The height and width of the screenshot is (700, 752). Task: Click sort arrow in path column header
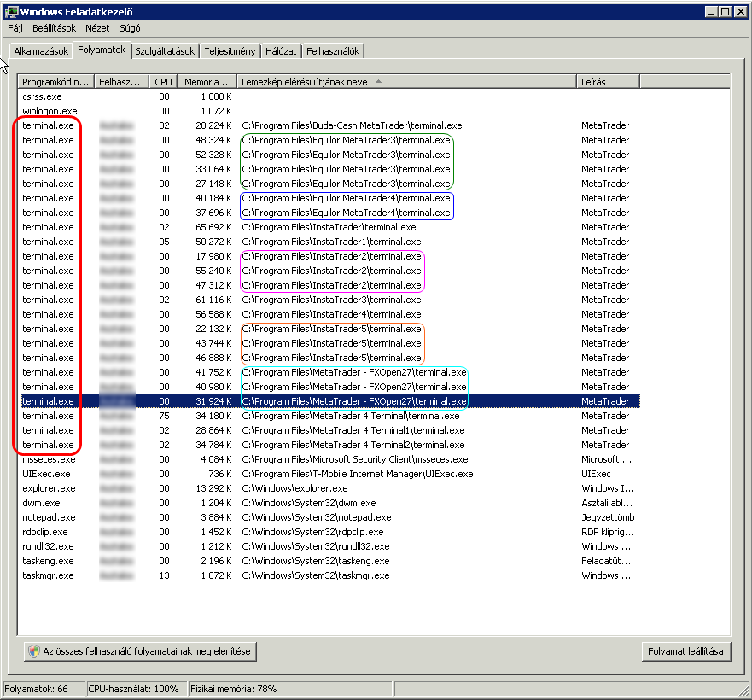(378, 82)
